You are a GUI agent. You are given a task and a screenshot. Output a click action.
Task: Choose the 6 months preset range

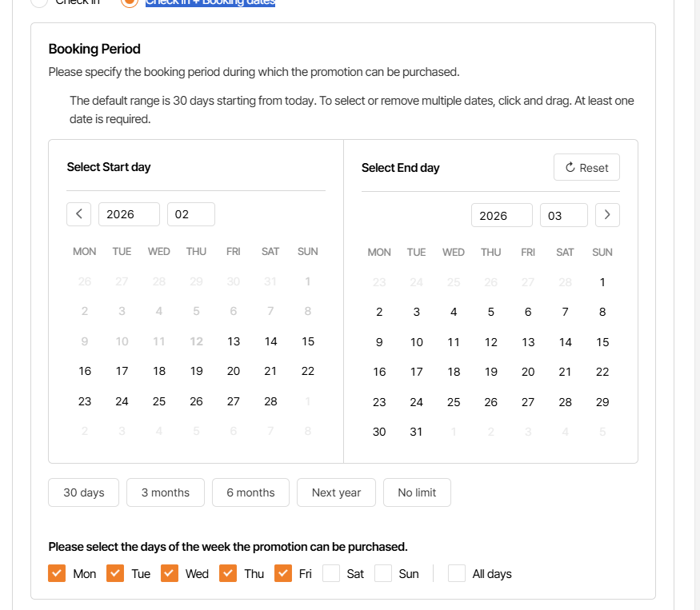click(250, 492)
